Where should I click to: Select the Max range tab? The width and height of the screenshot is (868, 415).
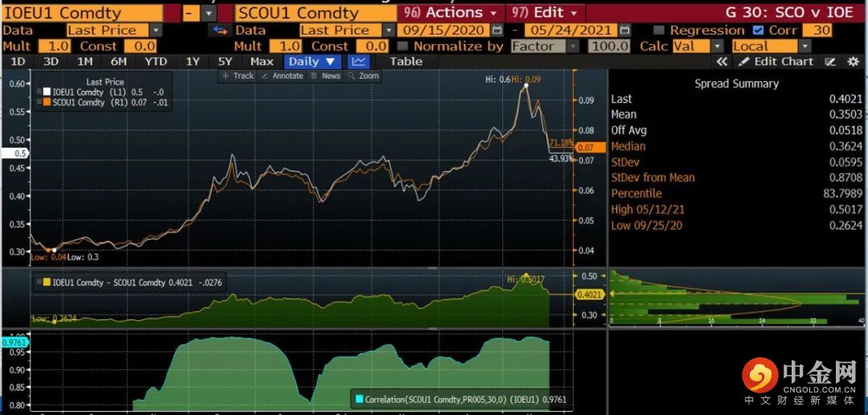(x=262, y=61)
